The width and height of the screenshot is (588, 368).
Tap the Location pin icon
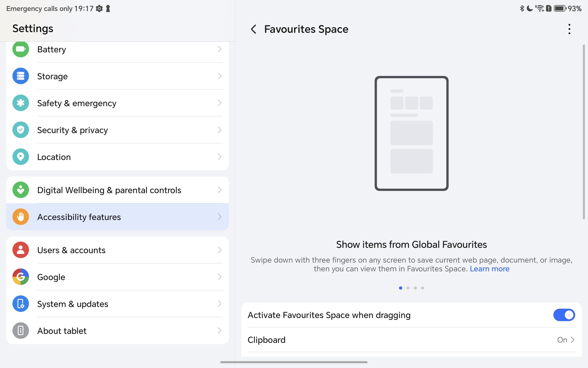coord(21,157)
